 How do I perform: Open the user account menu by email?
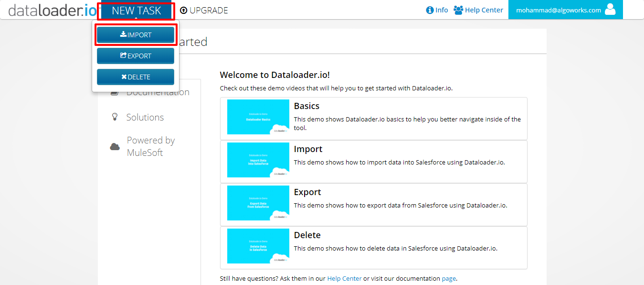[559, 10]
